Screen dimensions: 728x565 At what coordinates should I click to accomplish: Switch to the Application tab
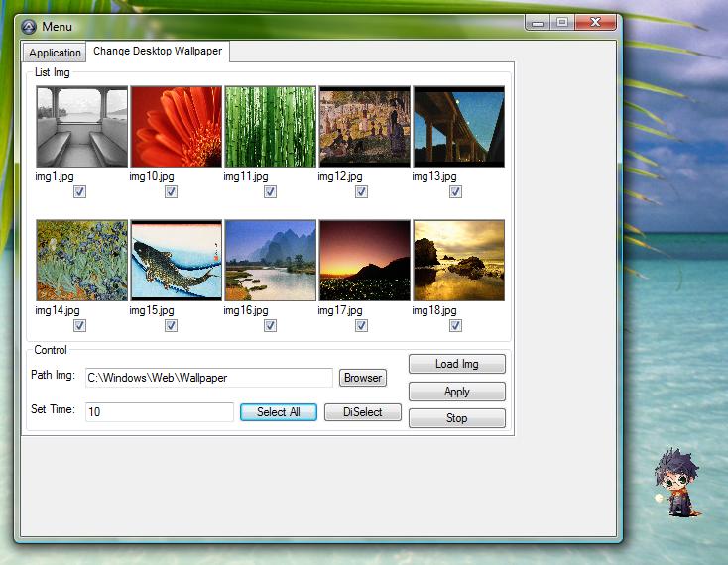pyautogui.click(x=55, y=53)
